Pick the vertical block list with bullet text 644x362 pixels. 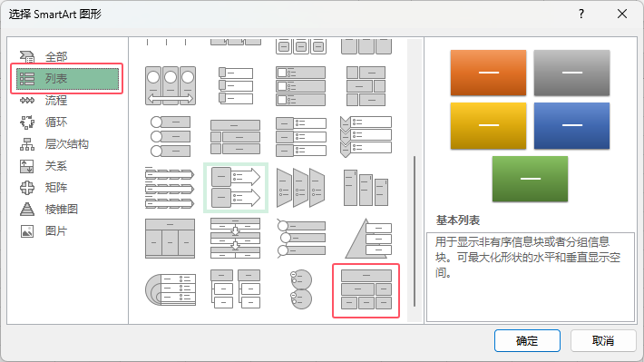pos(300,136)
